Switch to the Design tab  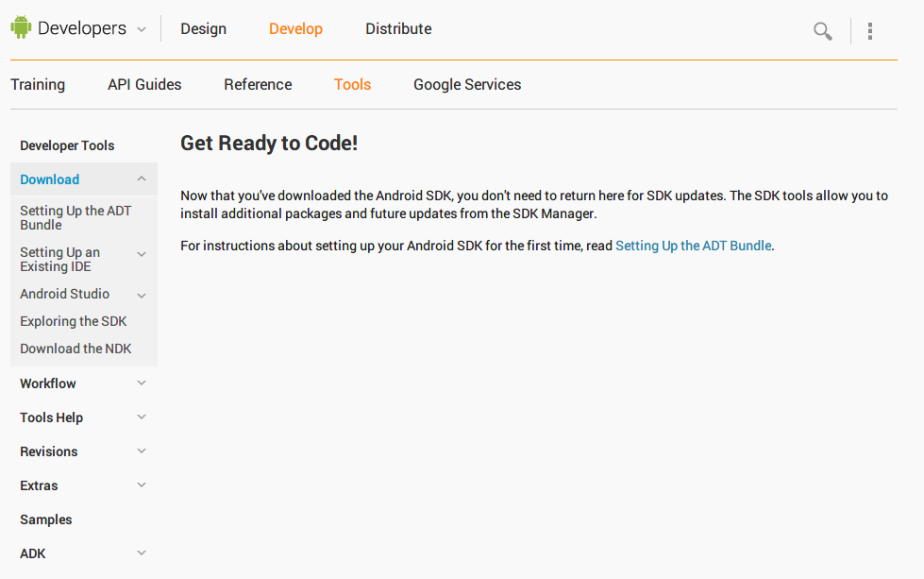tap(203, 29)
